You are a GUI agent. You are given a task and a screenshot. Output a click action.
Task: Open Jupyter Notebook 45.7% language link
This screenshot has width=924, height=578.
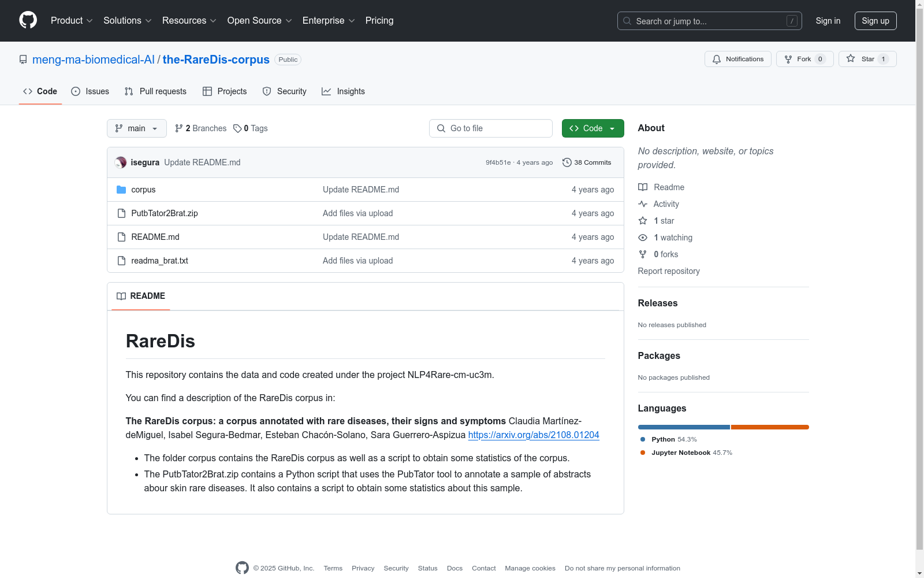point(686,453)
